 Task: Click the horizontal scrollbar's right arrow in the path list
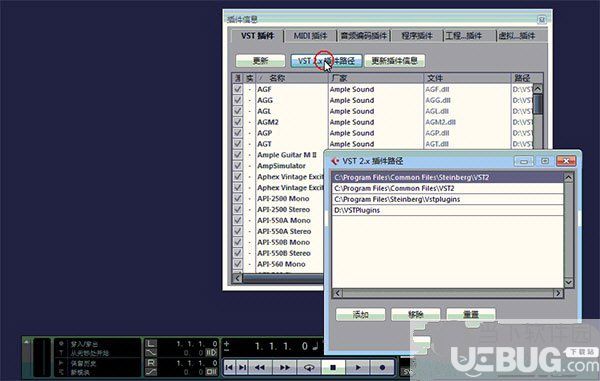click(558, 293)
